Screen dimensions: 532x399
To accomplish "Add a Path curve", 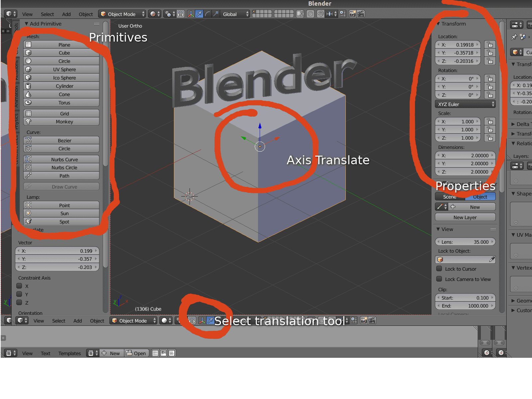I will tap(62, 176).
